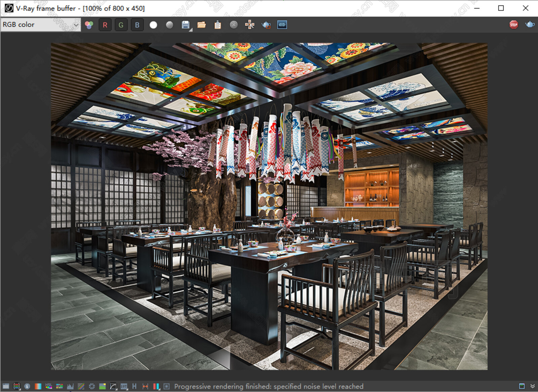Screen dimensions: 538x392
Task: Copy render to clipboard icon
Action: pyautogui.click(x=218, y=25)
